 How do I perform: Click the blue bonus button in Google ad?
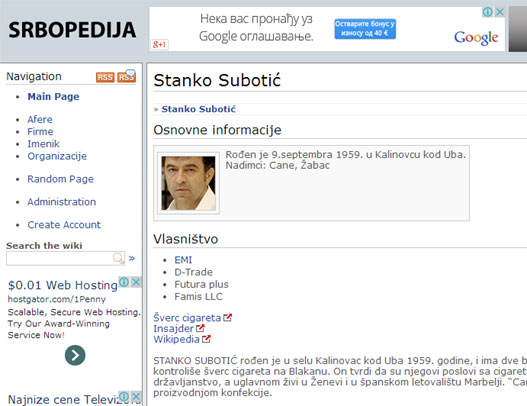[x=365, y=29]
